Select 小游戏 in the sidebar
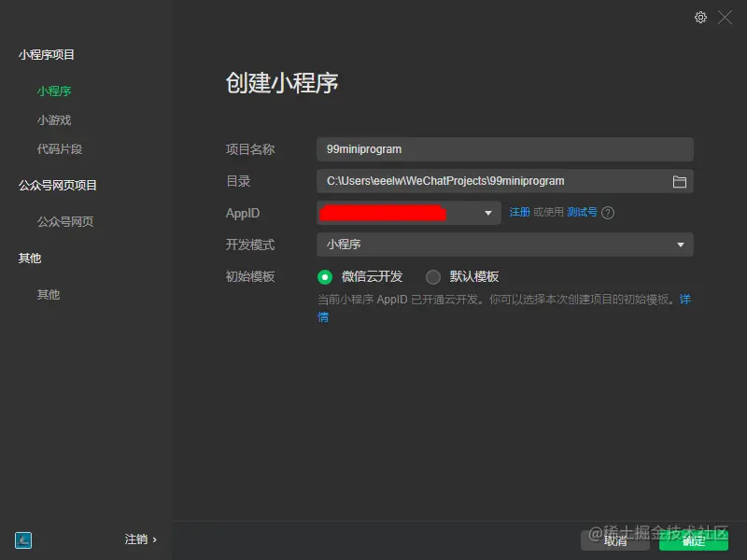Screen dimensions: 747x560 (x=54, y=120)
